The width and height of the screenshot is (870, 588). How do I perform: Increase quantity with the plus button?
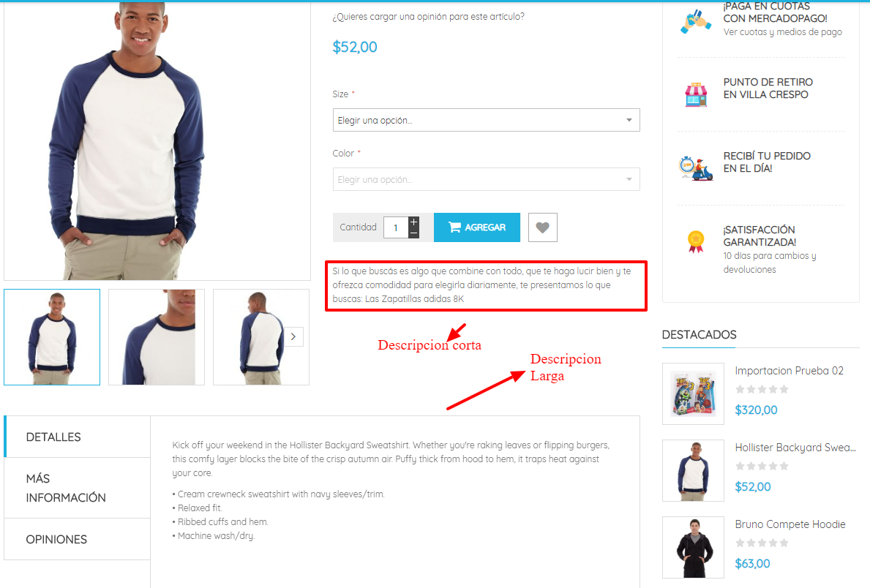click(414, 222)
